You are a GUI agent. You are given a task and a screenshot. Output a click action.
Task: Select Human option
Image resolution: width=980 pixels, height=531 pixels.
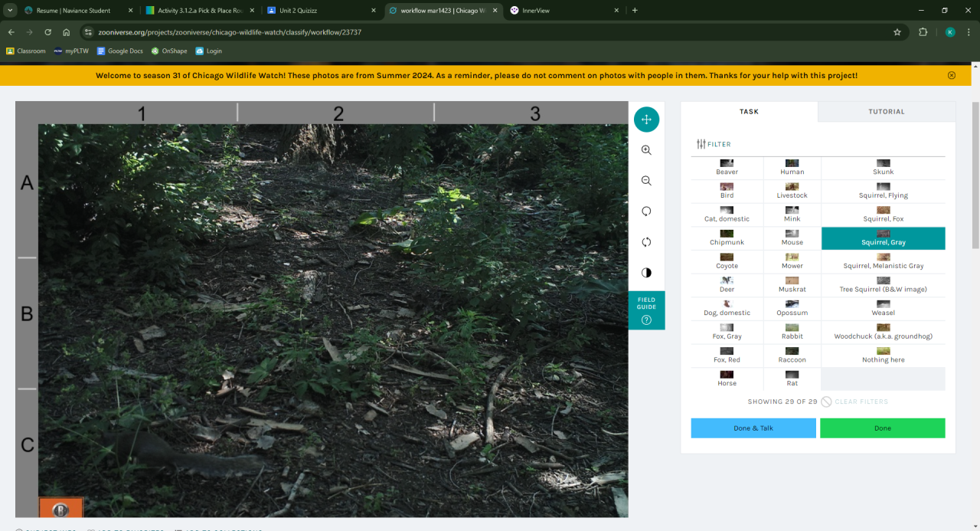(792, 168)
